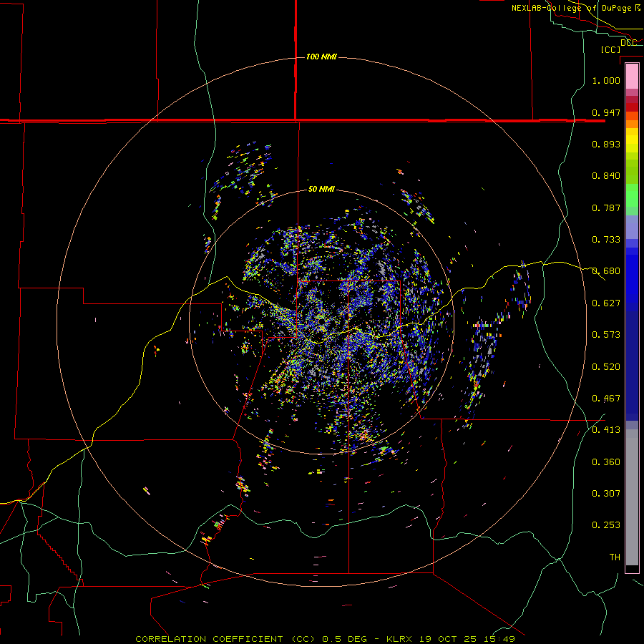Click the 0.840 color scale label

click(x=606, y=176)
